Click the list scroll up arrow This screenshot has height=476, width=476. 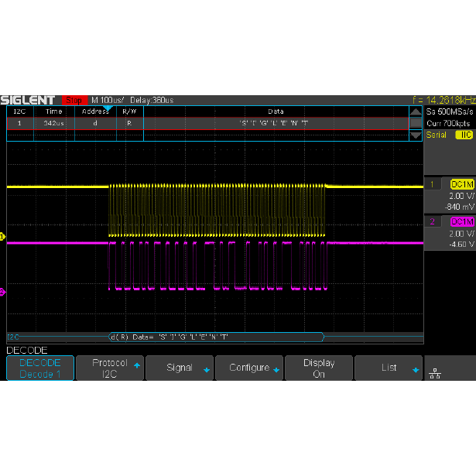click(416, 111)
